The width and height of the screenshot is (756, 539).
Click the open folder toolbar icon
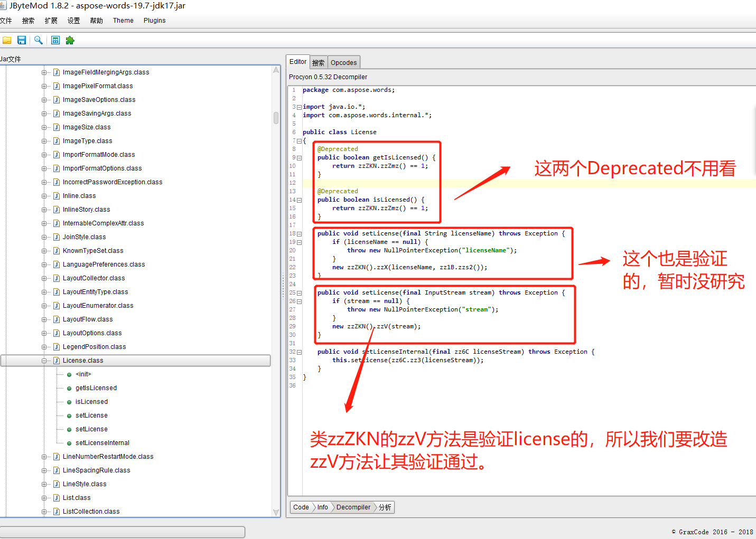7,40
